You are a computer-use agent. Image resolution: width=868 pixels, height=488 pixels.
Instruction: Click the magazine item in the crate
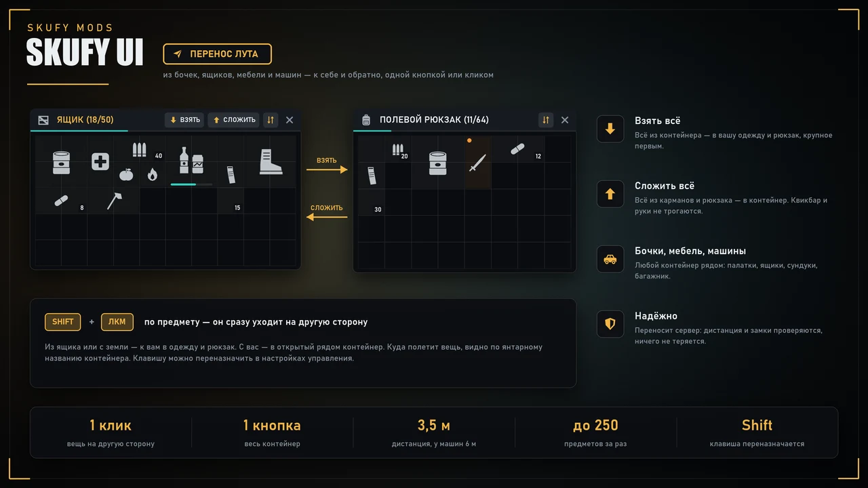pos(231,175)
